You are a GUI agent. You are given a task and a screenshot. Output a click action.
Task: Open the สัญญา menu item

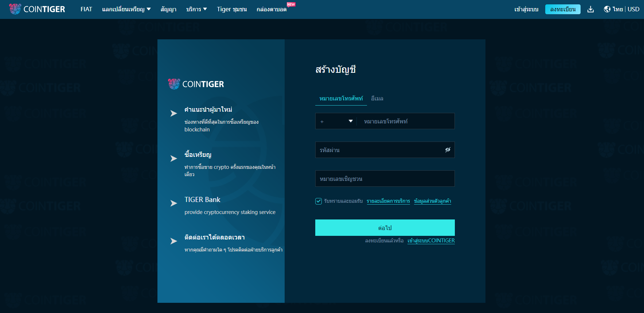point(168,9)
